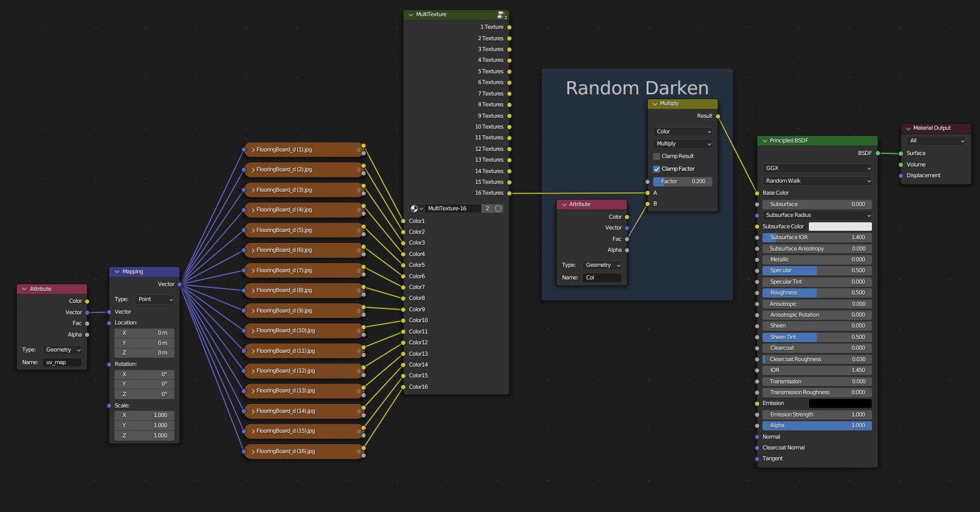Open the node tree browse sphere icon
The image size is (980, 512).
click(416, 209)
